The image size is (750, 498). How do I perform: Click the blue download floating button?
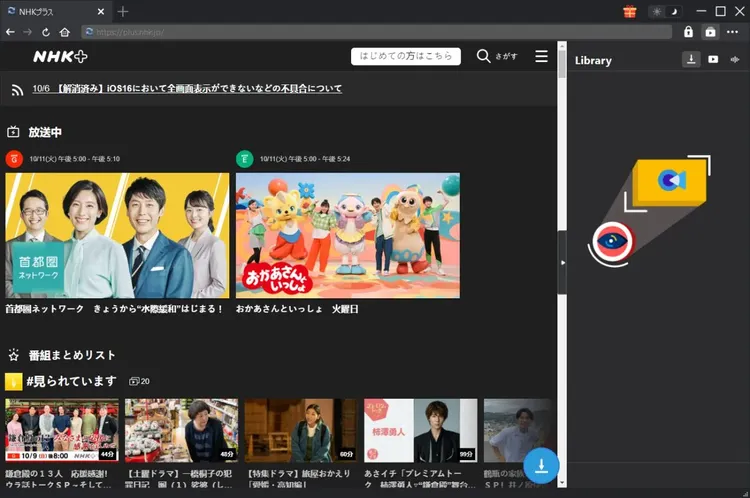tap(541, 466)
